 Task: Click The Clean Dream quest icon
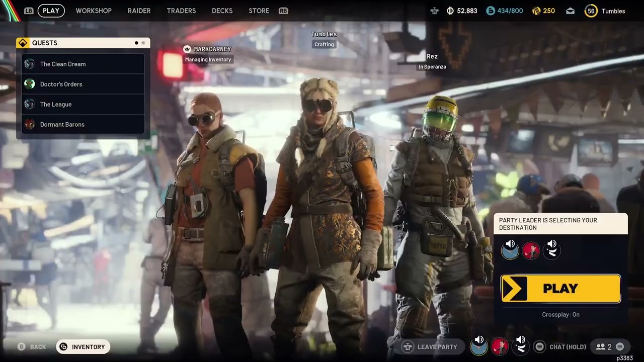(30, 64)
